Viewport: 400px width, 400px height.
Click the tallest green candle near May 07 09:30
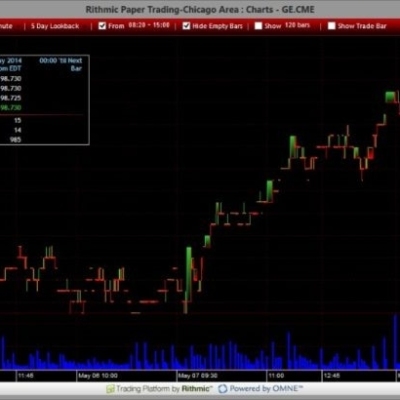click(189, 274)
